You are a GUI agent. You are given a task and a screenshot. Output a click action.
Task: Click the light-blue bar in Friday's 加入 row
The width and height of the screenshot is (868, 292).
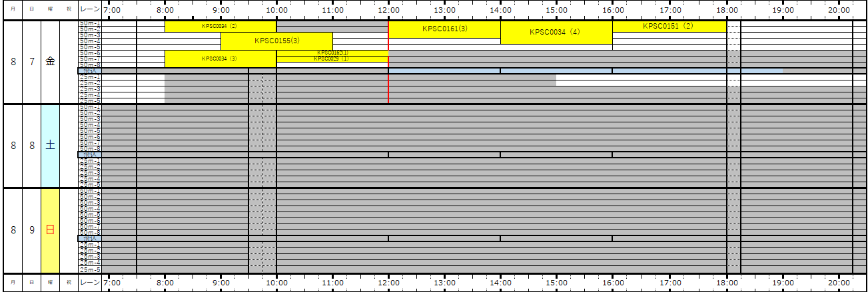(x=586, y=71)
